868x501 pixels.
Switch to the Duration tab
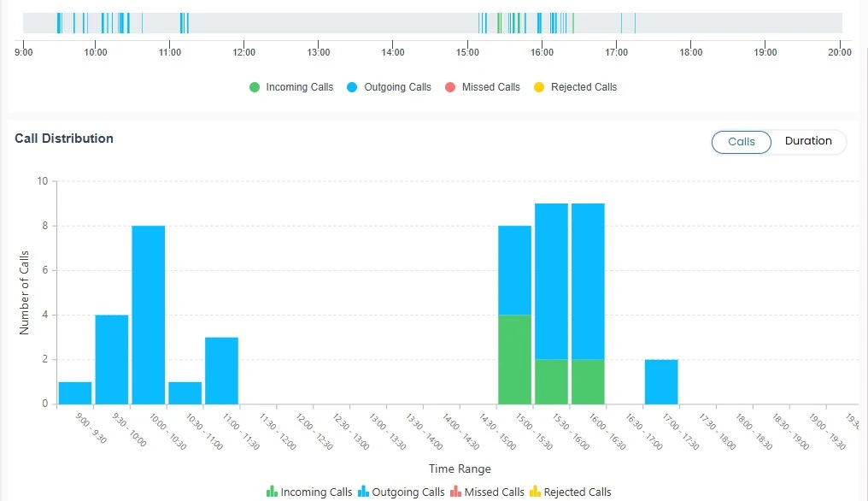[x=808, y=141]
